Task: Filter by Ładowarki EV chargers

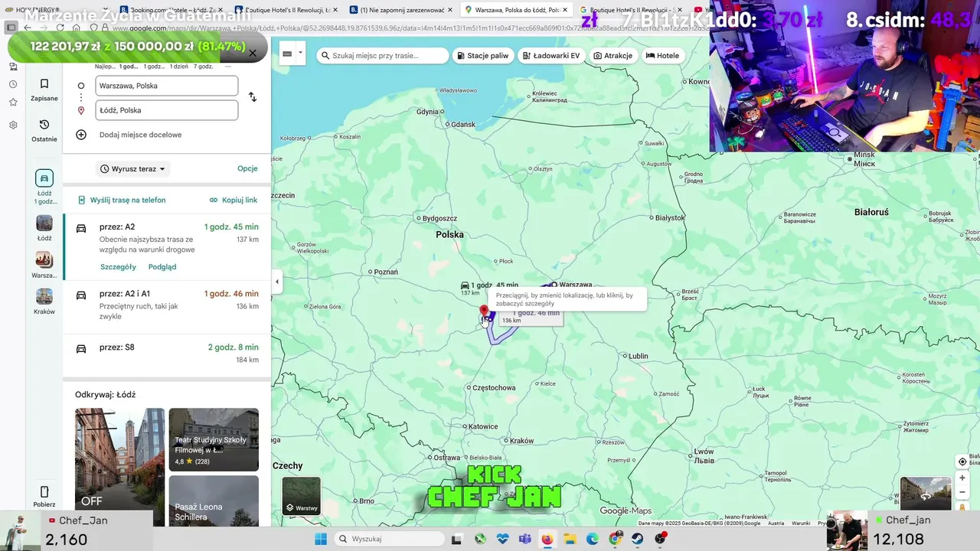Action: [x=550, y=56]
